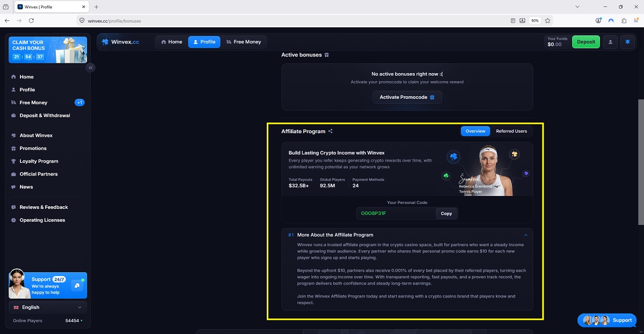Image resolution: width=644 pixels, height=334 pixels.
Task: Bookmark this page with the star icon
Action: coord(547,20)
